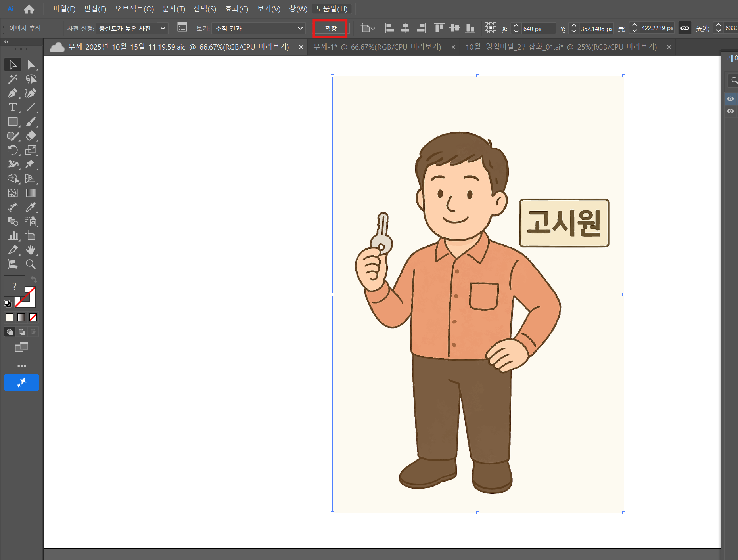Click the 확장 expand button
Screen dimensions: 738x560
[x=330, y=28]
